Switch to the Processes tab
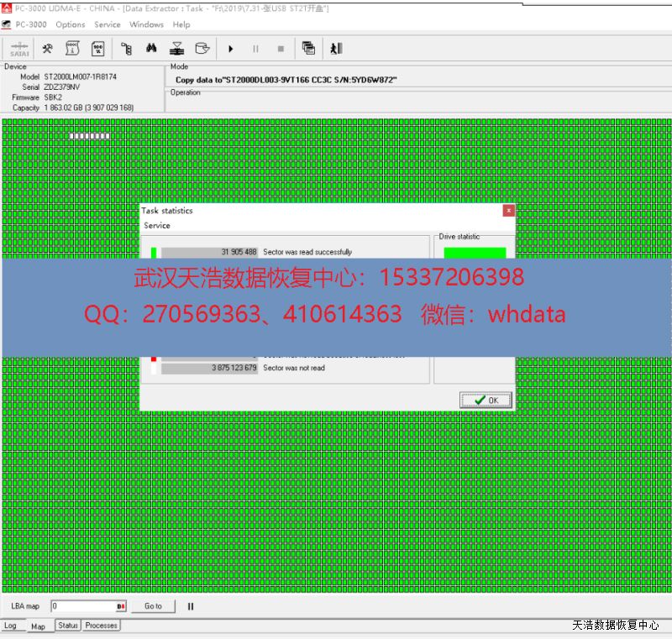The width and height of the screenshot is (672, 639). tap(102, 626)
